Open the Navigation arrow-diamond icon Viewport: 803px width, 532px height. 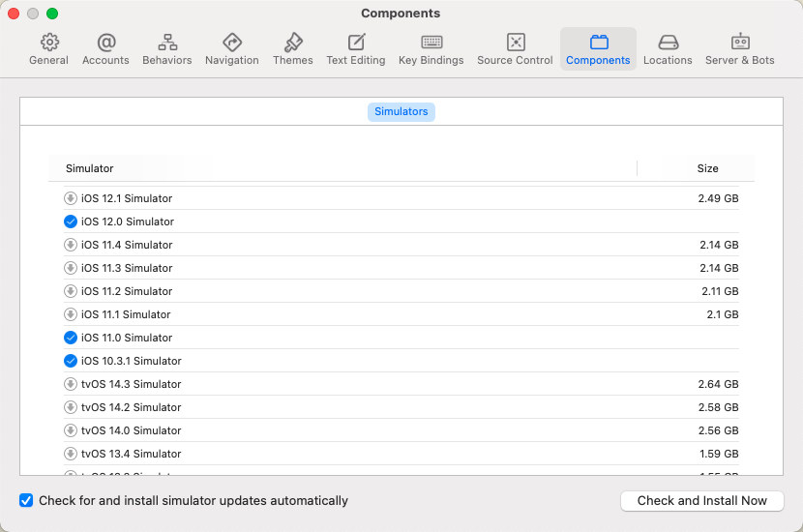[x=232, y=43]
